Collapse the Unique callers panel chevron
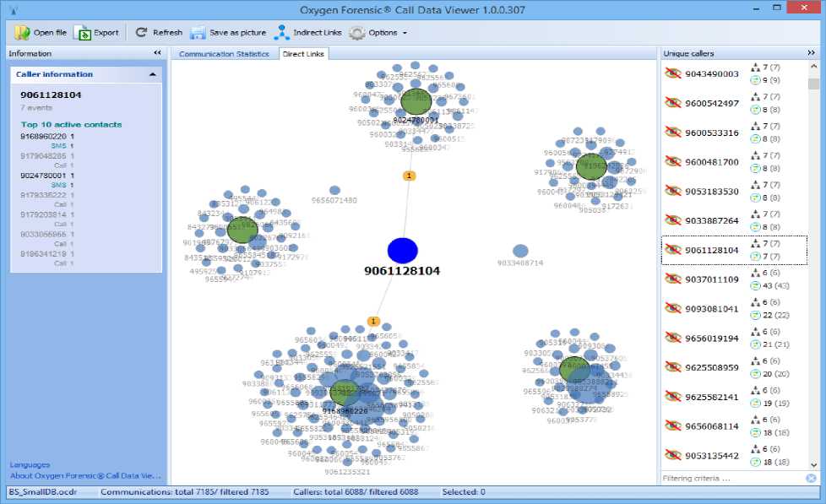 point(811,52)
